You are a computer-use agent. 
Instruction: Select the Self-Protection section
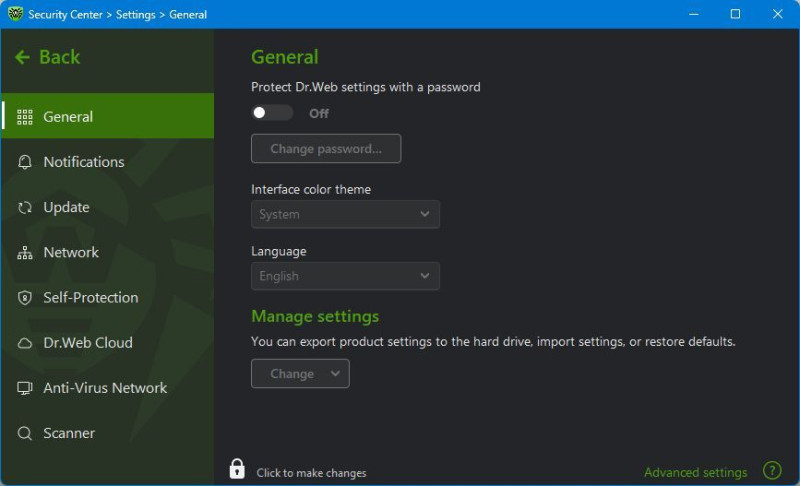[x=107, y=298]
